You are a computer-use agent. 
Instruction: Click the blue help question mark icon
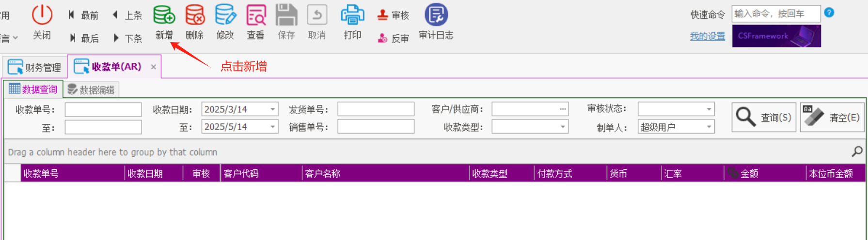click(829, 13)
